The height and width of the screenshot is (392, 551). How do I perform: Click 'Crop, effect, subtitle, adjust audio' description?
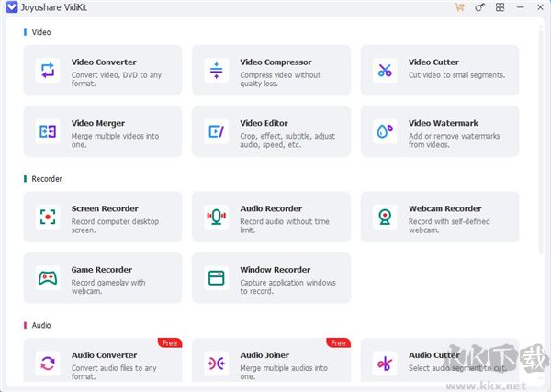[287, 140]
